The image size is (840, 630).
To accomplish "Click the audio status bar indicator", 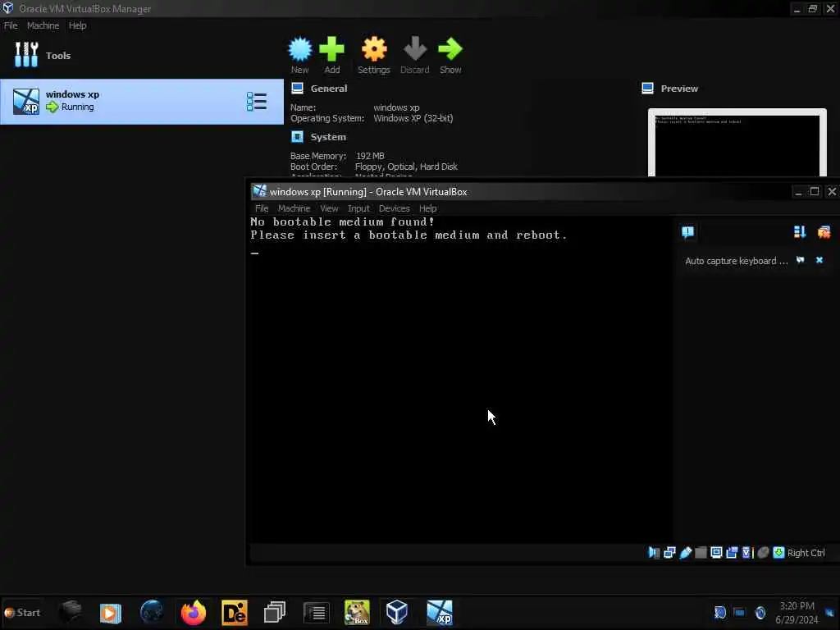I will [x=654, y=552].
